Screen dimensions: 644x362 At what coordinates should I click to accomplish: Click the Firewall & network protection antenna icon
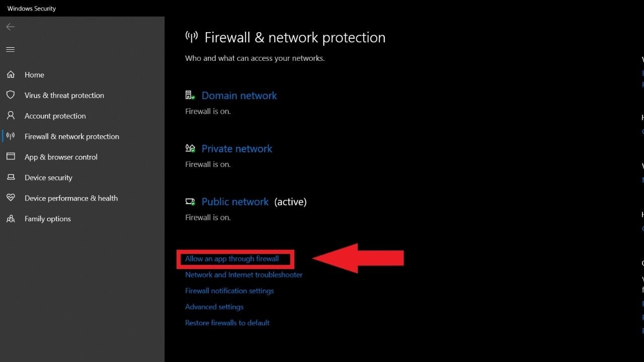11,136
